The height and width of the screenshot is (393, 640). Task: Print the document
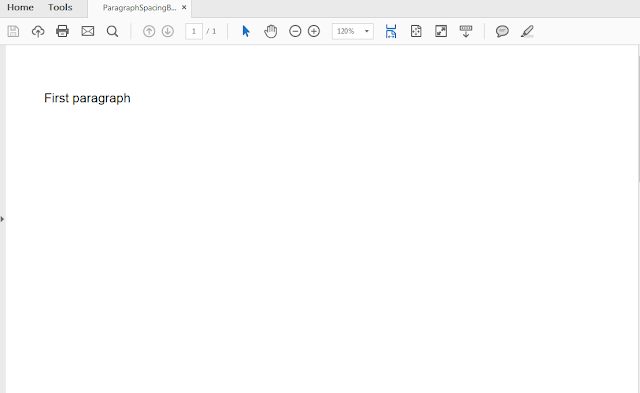62,31
